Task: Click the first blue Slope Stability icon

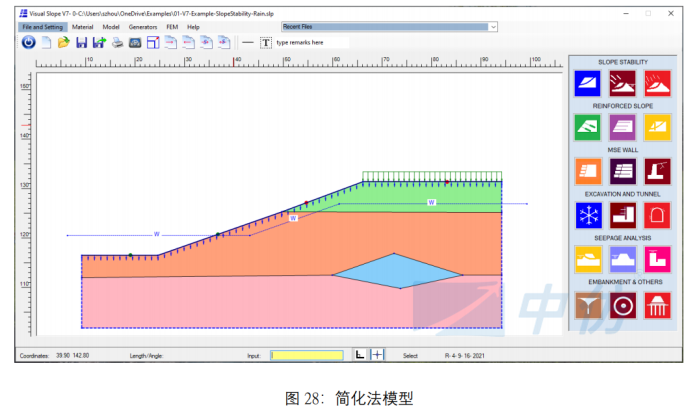Action: click(x=588, y=83)
